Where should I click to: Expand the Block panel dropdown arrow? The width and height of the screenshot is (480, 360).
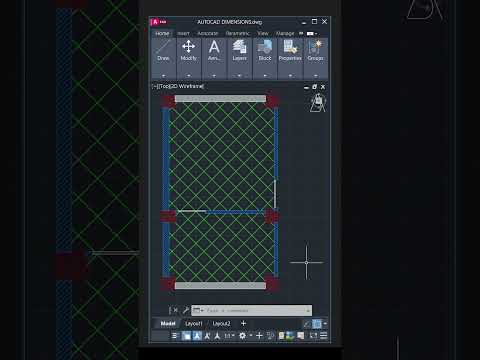pos(265,76)
